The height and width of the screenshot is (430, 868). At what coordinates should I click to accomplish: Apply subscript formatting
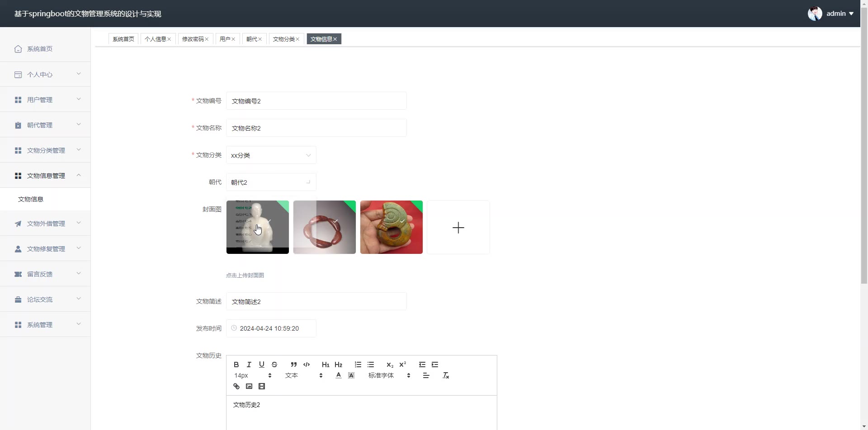coord(390,365)
